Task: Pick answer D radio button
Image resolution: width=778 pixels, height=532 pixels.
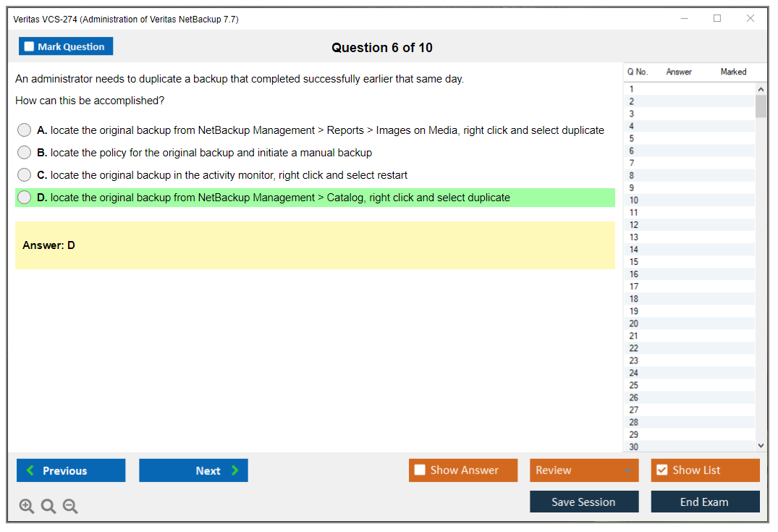Action: (25, 198)
